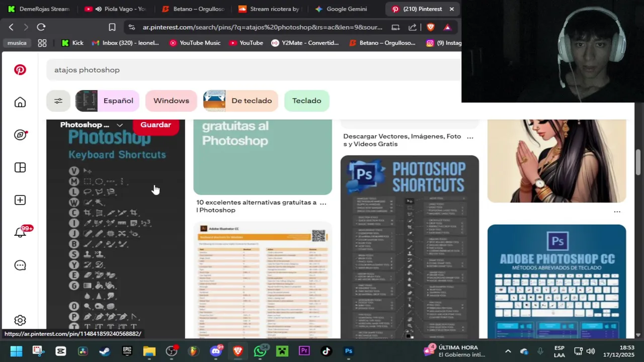The image size is (644, 362).
Task: Open the boards icon in Pinterest sidebar
Action: [x=20, y=167]
